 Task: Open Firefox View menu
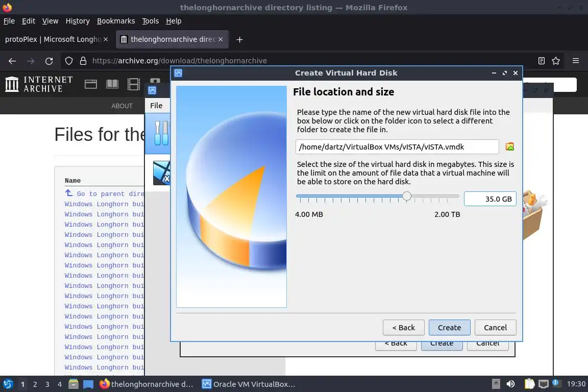50,21
